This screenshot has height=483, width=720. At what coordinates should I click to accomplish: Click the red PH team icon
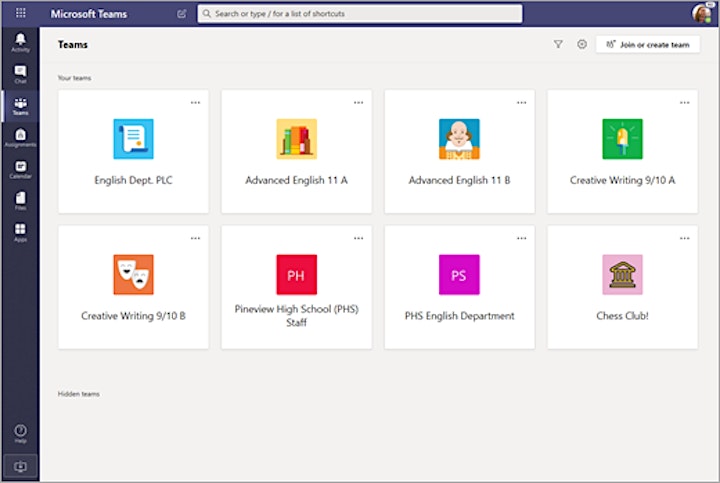[x=296, y=274]
